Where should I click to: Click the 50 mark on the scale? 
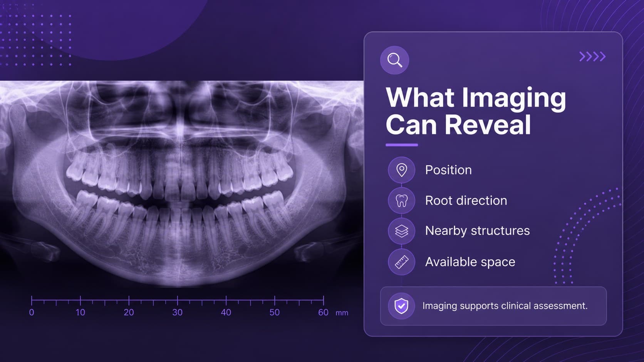pyautogui.click(x=275, y=312)
